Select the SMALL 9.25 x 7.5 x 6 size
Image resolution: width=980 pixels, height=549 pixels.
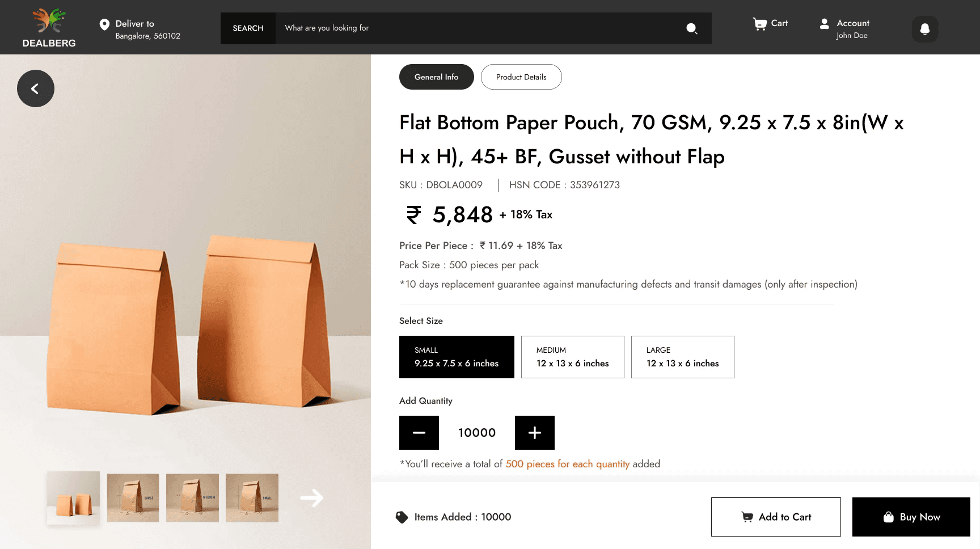click(x=457, y=357)
